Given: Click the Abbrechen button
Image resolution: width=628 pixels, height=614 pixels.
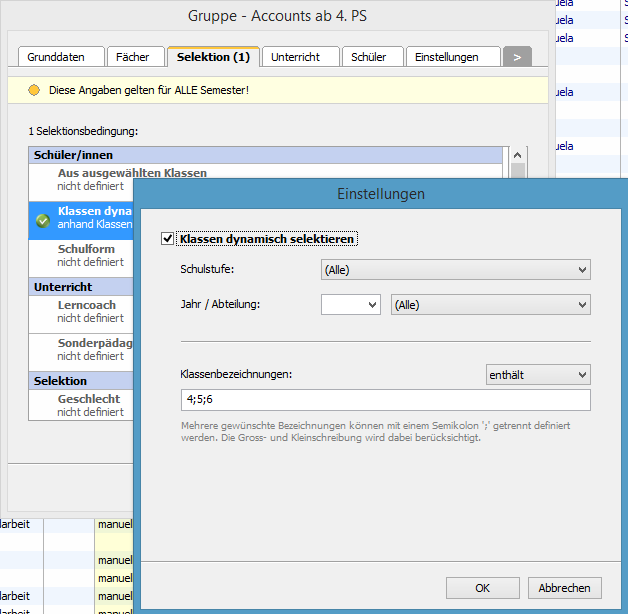Looking at the screenshot, I should click(565, 588).
